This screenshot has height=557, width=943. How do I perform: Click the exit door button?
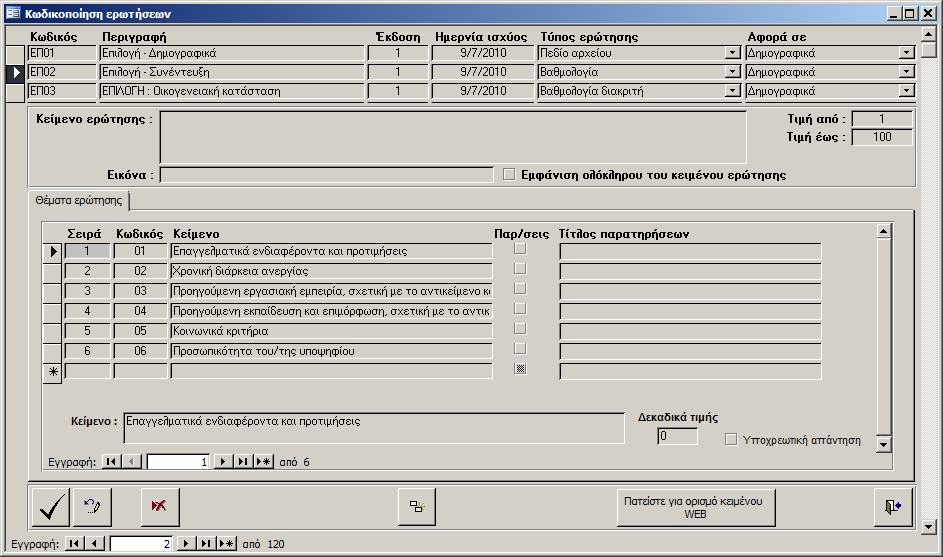point(893,507)
